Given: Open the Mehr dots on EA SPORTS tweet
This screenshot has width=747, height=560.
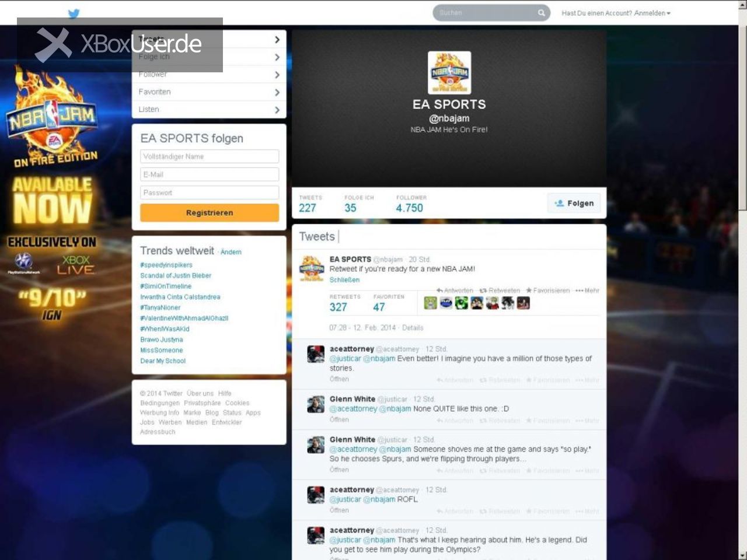Looking at the screenshot, I should (587, 290).
